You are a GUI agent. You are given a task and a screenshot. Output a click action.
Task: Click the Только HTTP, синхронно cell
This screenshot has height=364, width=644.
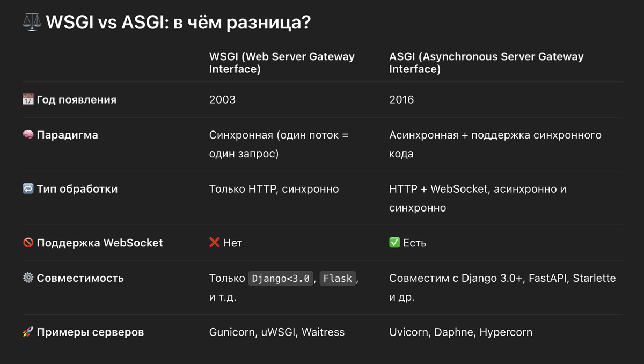[x=274, y=189]
